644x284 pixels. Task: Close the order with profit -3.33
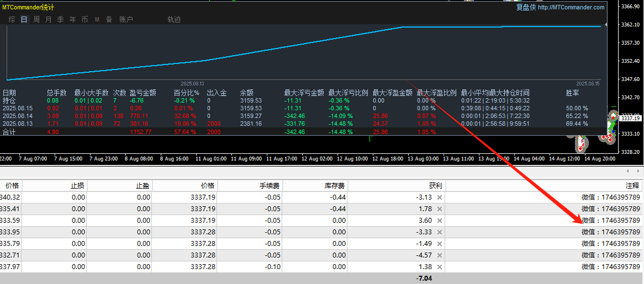tap(439, 232)
